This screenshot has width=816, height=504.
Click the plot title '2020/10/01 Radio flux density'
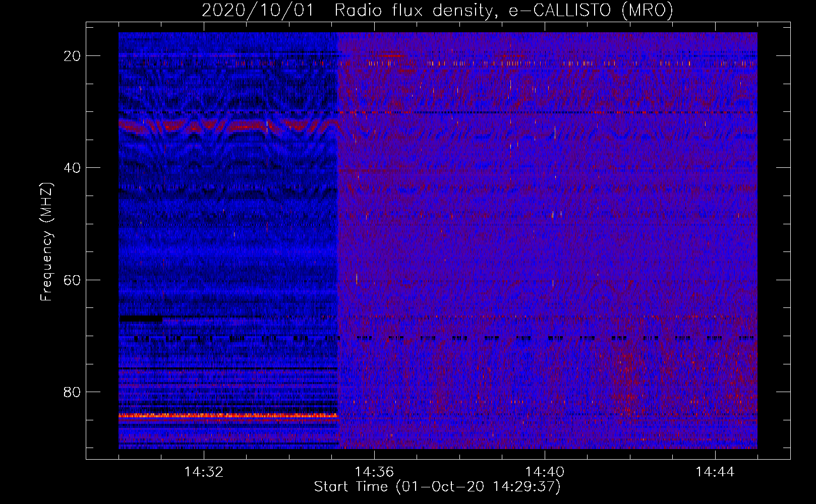[x=347, y=10]
